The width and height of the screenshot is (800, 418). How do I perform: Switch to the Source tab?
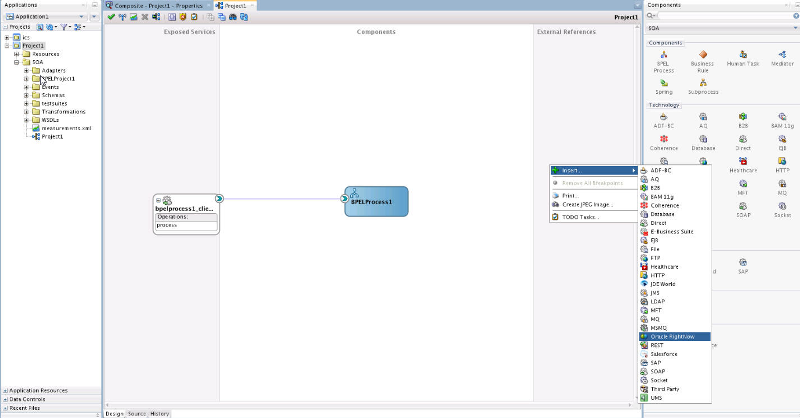click(137, 414)
